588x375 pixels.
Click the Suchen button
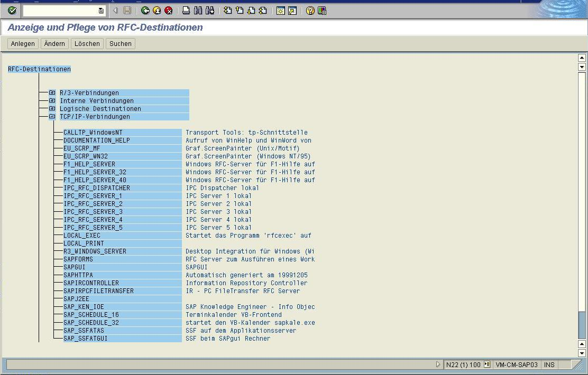[121, 43]
